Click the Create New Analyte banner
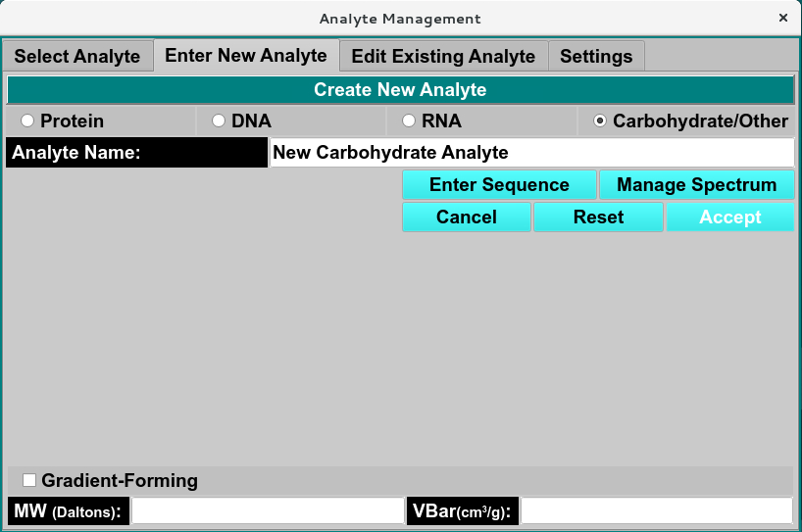Viewport: 802px width, 532px height. click(x=400, y=90)
